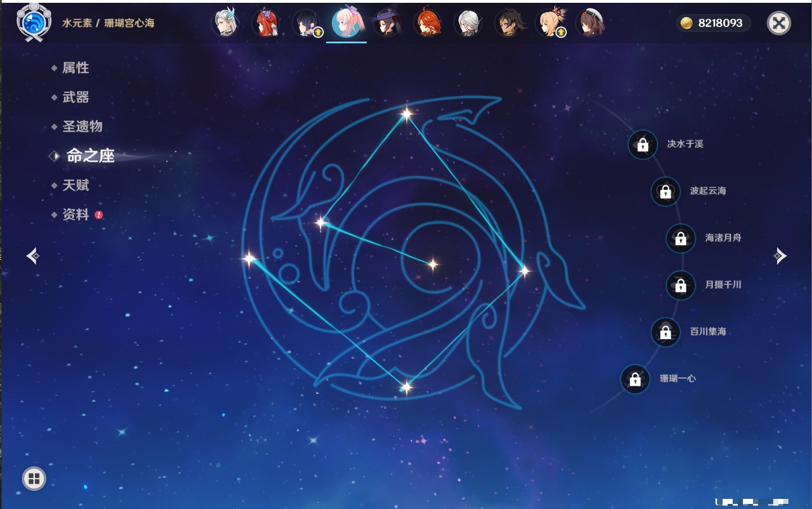Go to previous character with left arrow
812x509 pixels.
tap(33, 256)
